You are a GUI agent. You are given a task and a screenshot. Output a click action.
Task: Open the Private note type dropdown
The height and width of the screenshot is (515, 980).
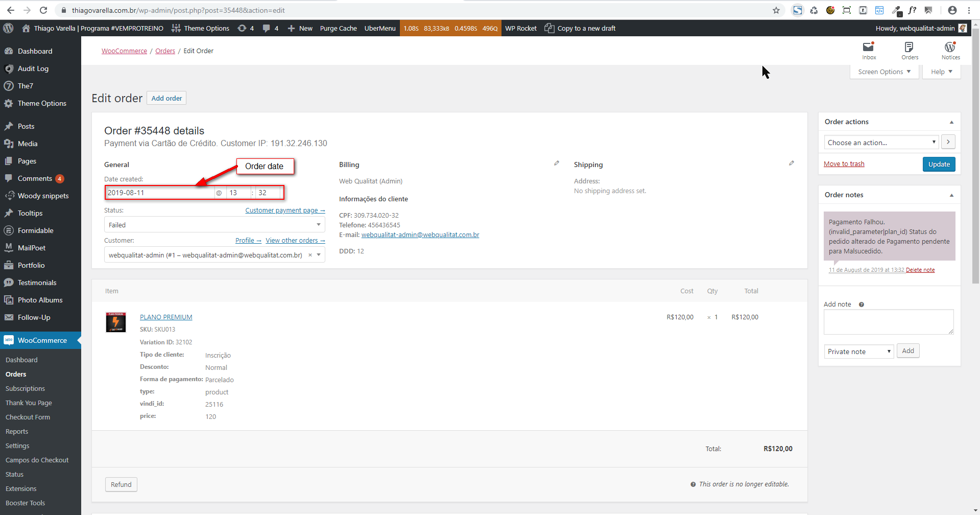[x=859, y=351]
